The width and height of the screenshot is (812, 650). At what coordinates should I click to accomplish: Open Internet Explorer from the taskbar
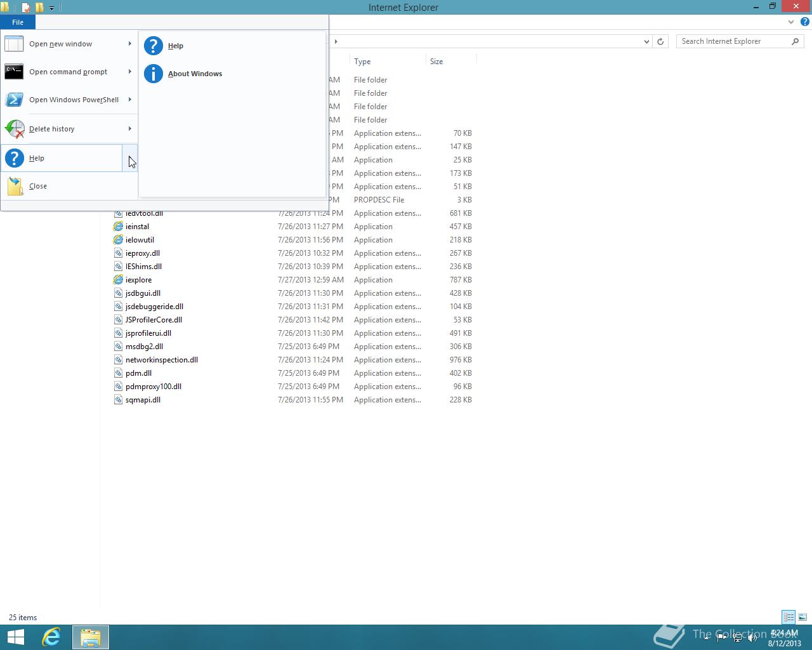point(51,637)
